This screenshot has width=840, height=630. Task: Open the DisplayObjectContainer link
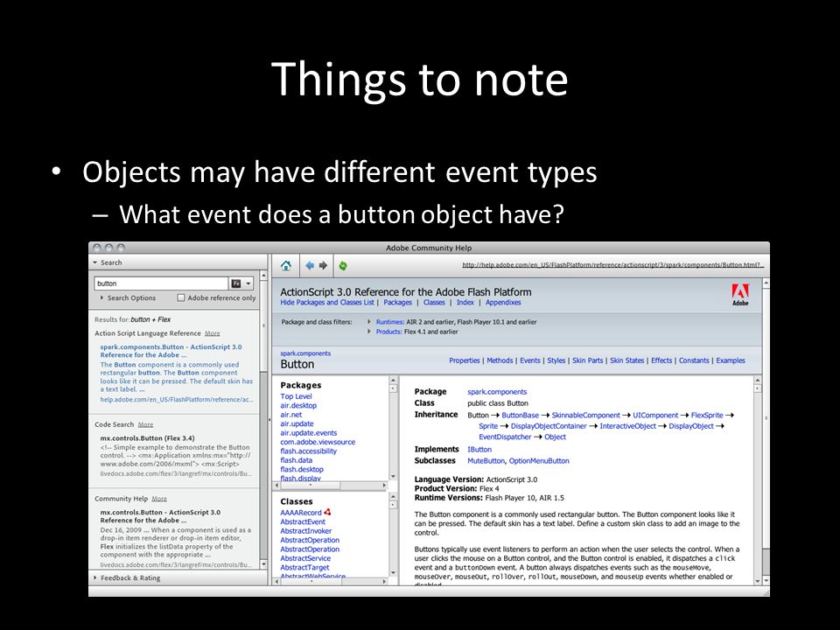549,426
